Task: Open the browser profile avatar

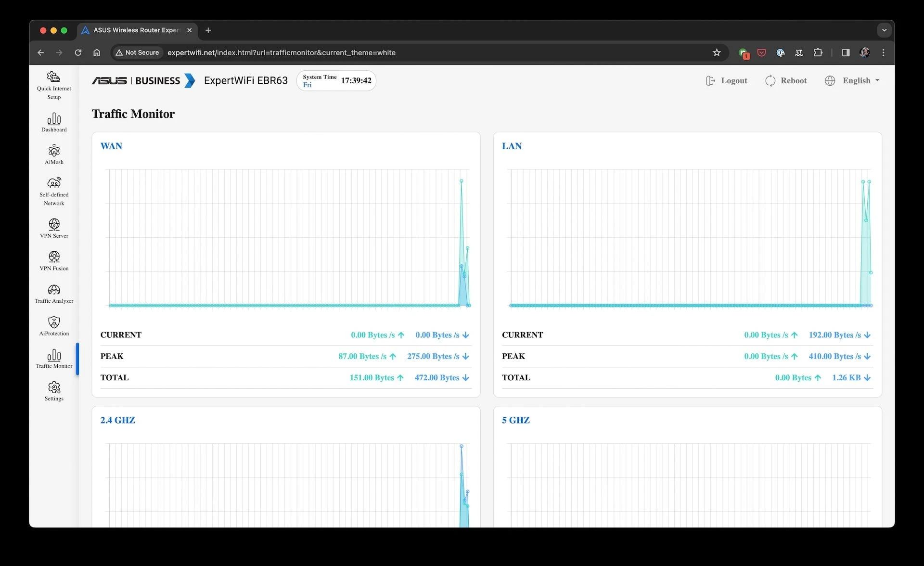Action: (865, 52)
